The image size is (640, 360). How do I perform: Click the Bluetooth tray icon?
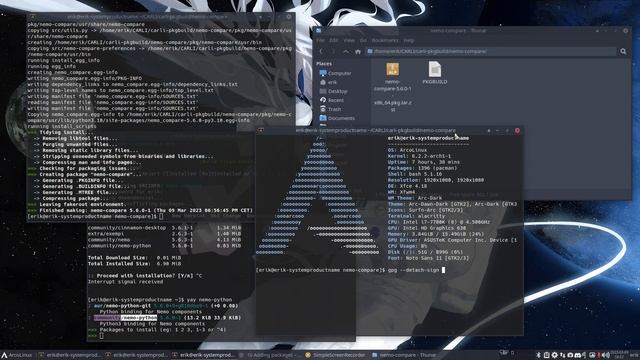[x=538, y=355]
